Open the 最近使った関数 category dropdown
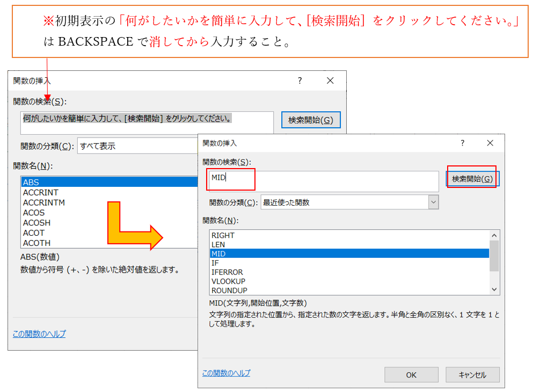Screen dimensions: 533x392 (433, 202)
